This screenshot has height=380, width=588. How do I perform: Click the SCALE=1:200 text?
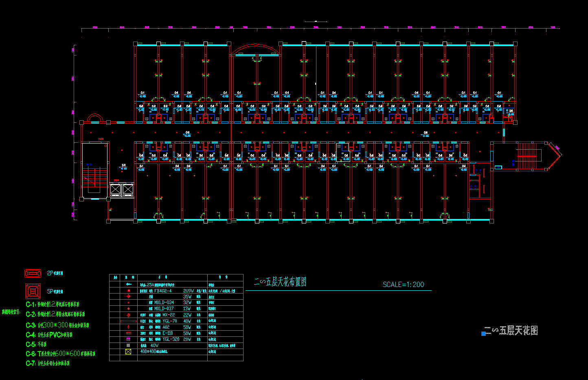(403, 285)
